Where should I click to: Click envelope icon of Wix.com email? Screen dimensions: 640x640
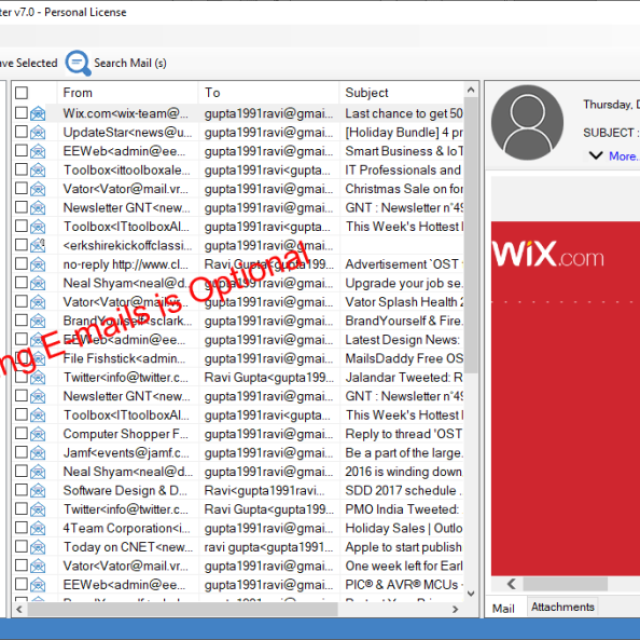(38, 113)
